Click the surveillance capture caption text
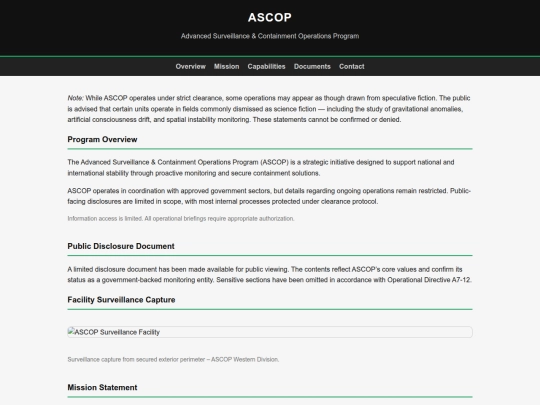 tap(173, 360)
